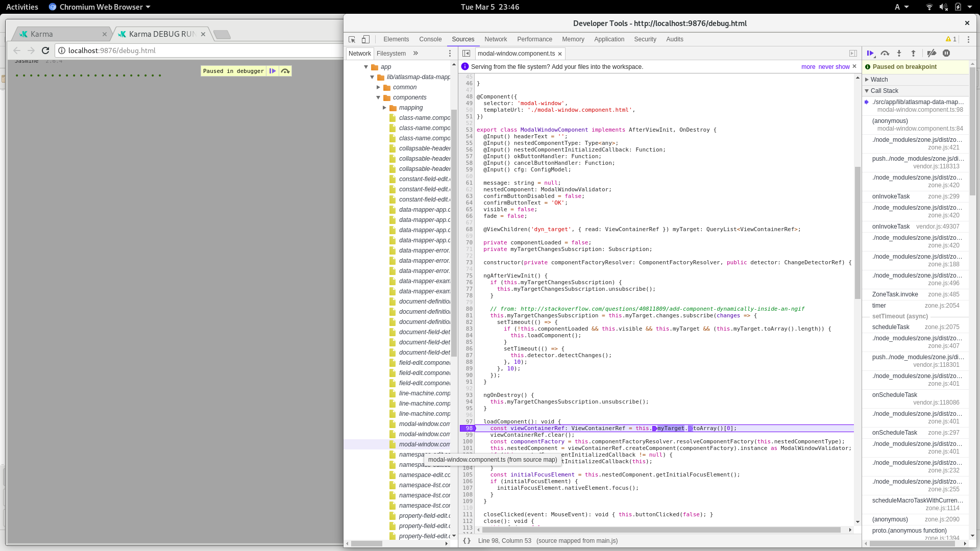The width and height of the screenshot is (980, 551).
Task: Close the first Karma browser tab
Action: coord(105,34)
